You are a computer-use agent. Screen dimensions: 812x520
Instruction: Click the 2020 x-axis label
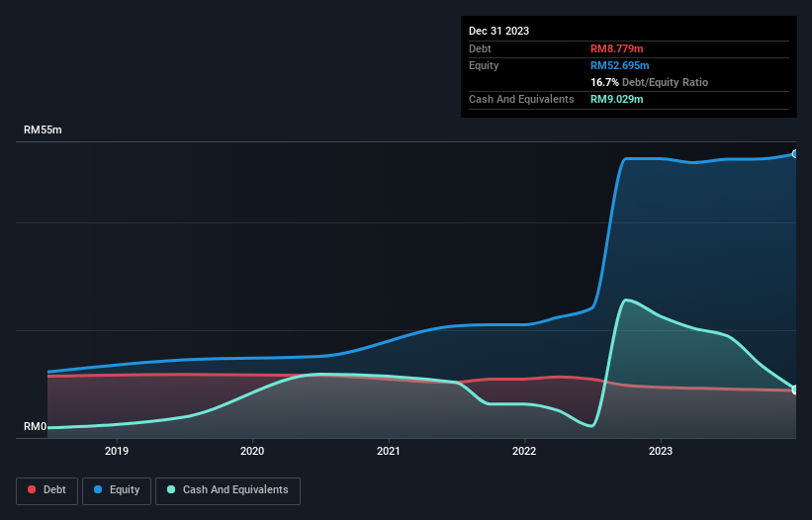(252, 451)
